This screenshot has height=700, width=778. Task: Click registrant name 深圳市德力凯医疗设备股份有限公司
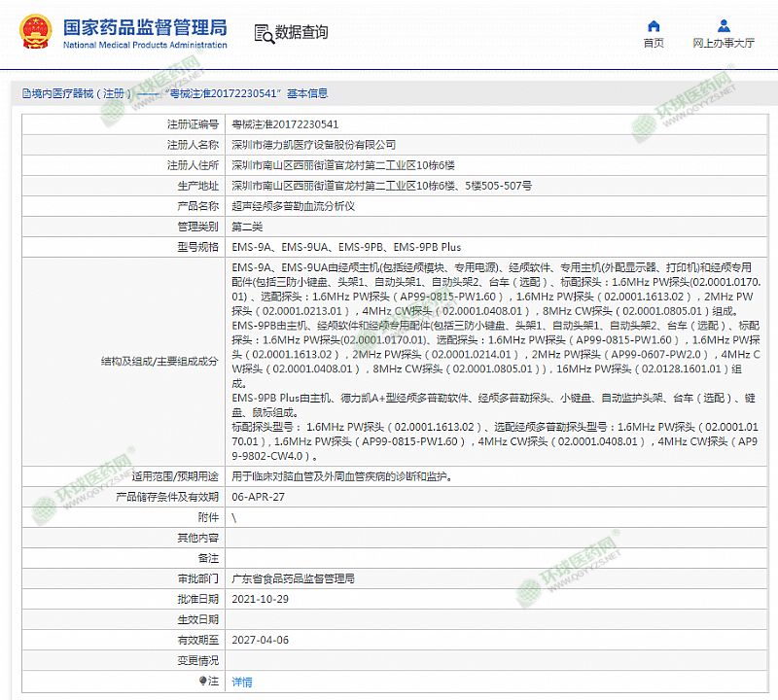point(313,145)
